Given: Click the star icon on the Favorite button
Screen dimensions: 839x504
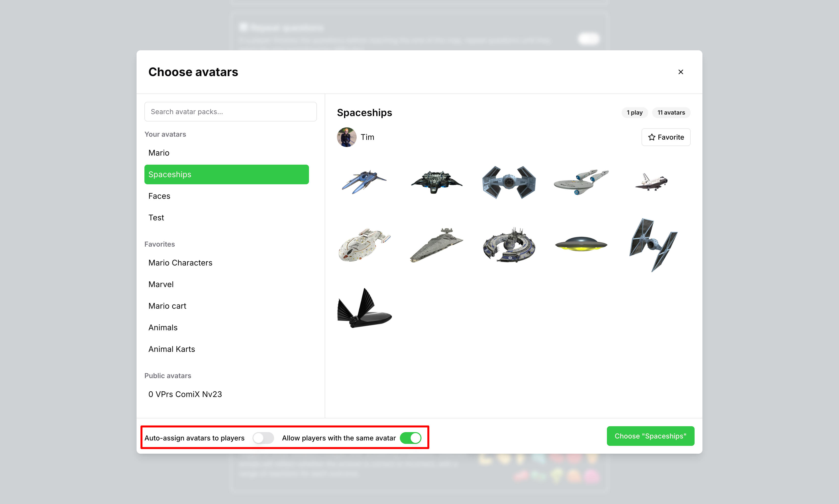Looking at the screenshot, I should coord(651,137).
